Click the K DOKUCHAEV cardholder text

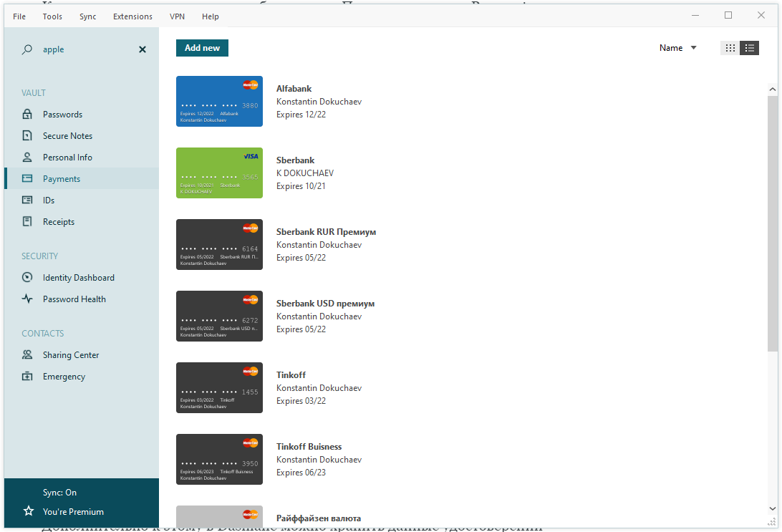tap(305, 173)
